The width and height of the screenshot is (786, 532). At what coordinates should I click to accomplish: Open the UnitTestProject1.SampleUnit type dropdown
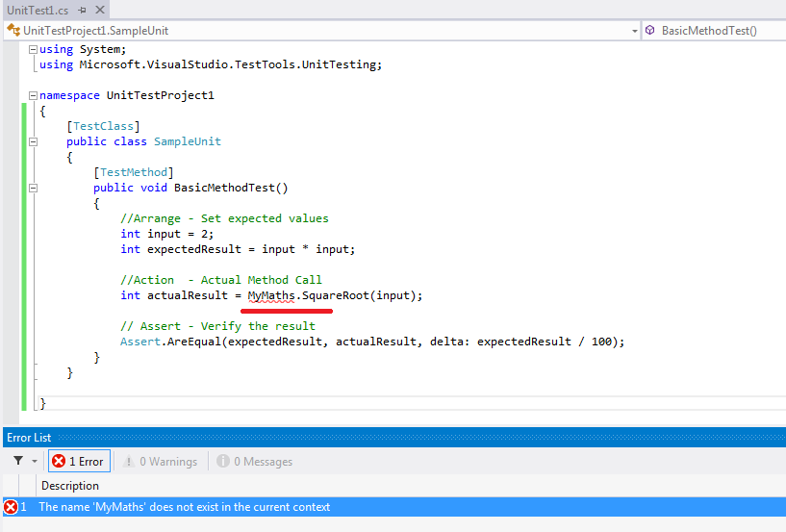(x=635, y=31)
